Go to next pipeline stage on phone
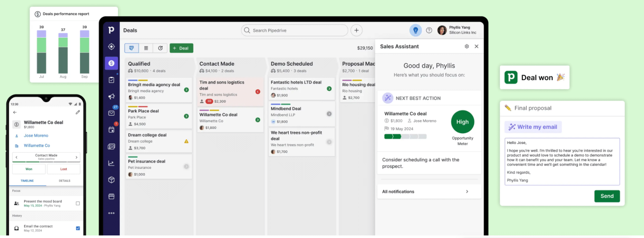644x238 pixels. click(x=76, y=157)
